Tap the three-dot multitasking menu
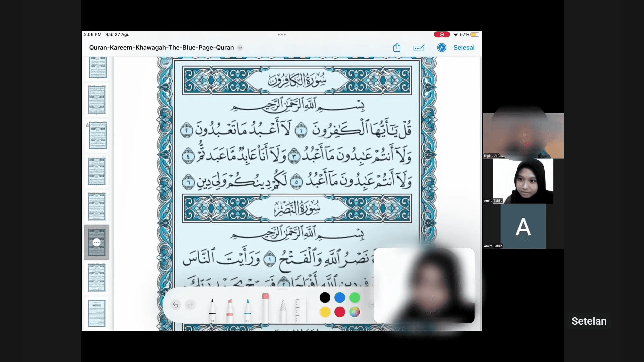 pyautogui.click(x=282, y=34)
